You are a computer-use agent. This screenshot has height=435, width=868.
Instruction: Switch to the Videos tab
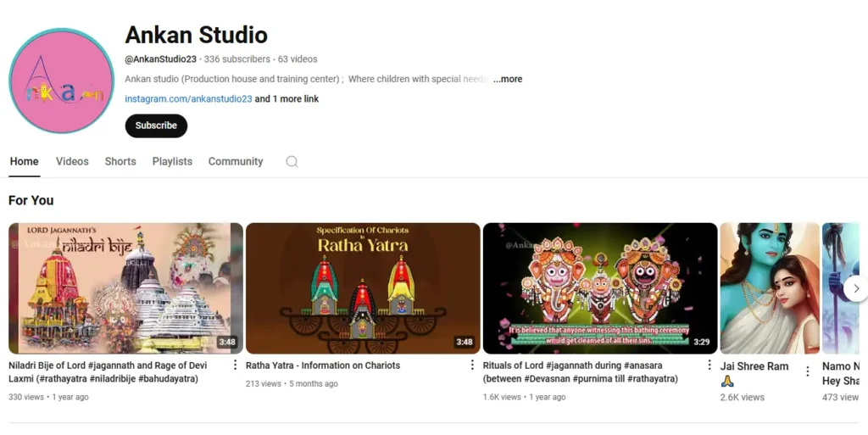(72, 162)
